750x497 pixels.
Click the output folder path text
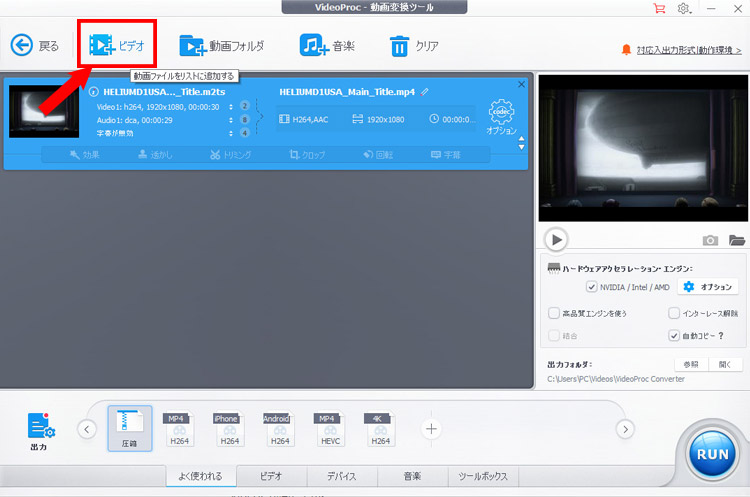coord(616,379)
